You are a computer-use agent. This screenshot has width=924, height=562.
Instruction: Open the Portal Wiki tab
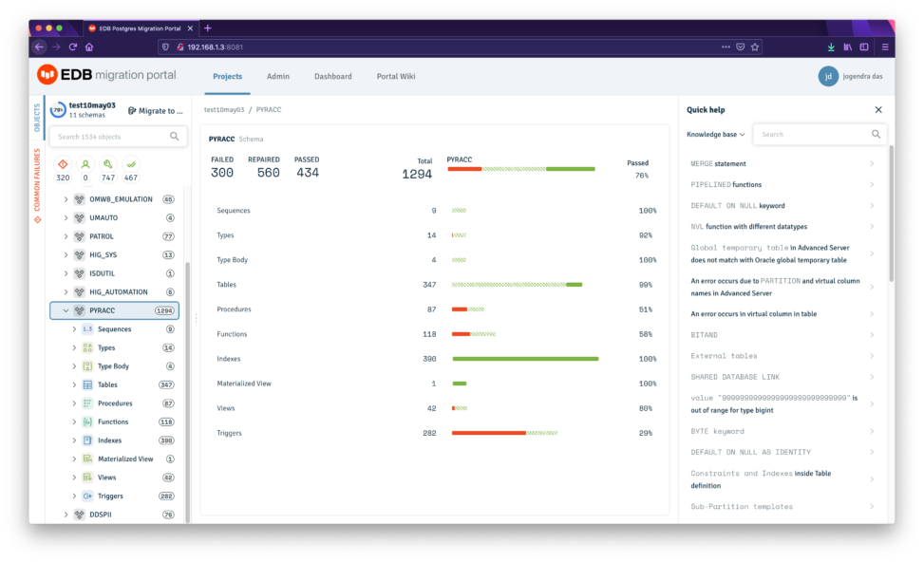coord(396,77)
